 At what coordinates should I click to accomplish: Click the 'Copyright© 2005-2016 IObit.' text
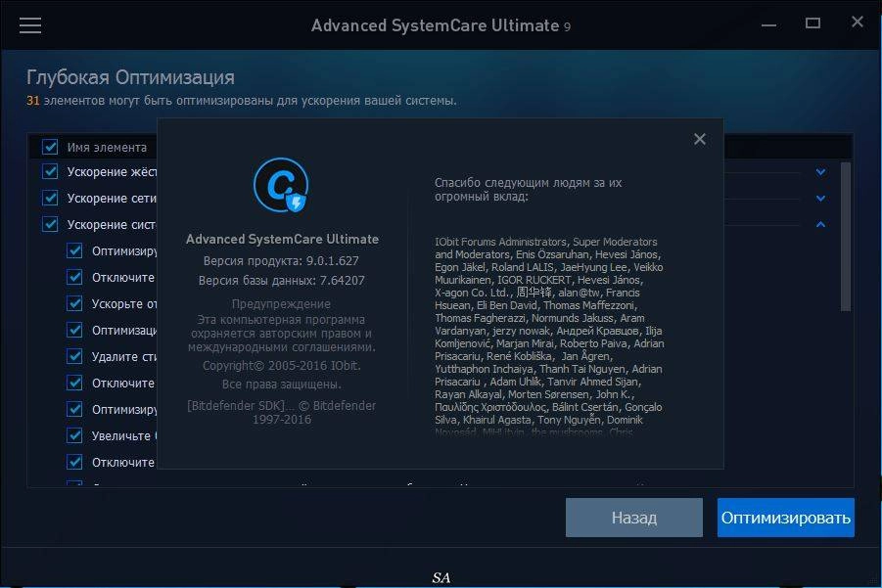tap(282, 365)
